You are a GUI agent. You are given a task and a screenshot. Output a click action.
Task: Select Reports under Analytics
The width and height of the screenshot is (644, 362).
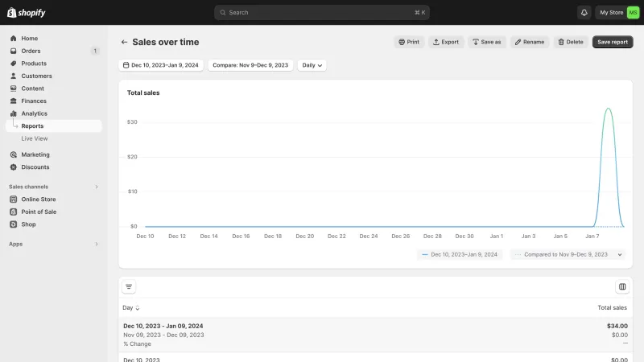(54, 126)
